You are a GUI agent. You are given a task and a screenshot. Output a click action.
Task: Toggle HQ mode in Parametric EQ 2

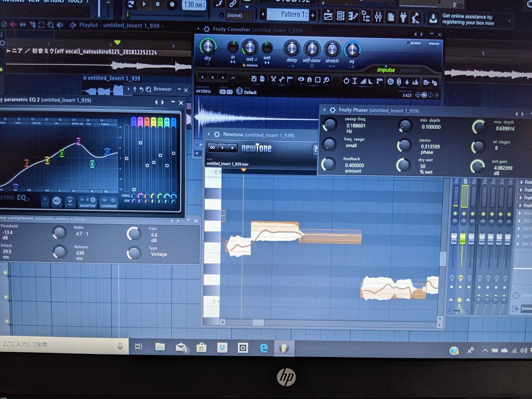(x=56, y=201)
